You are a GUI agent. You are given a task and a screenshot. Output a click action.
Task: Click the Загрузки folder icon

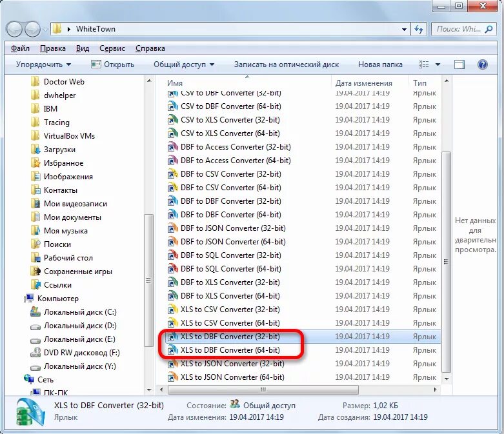(35, 150)
